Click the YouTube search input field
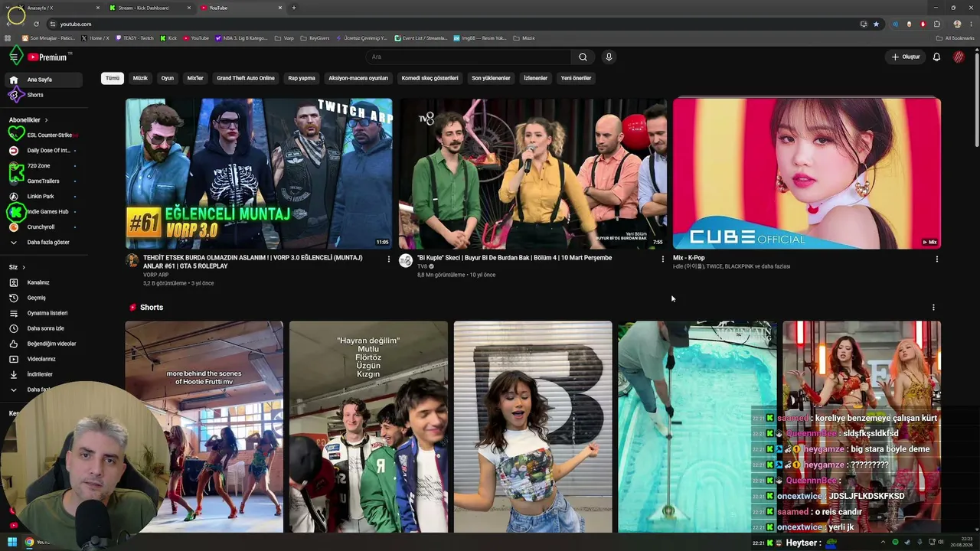 (x=469, y=57)
